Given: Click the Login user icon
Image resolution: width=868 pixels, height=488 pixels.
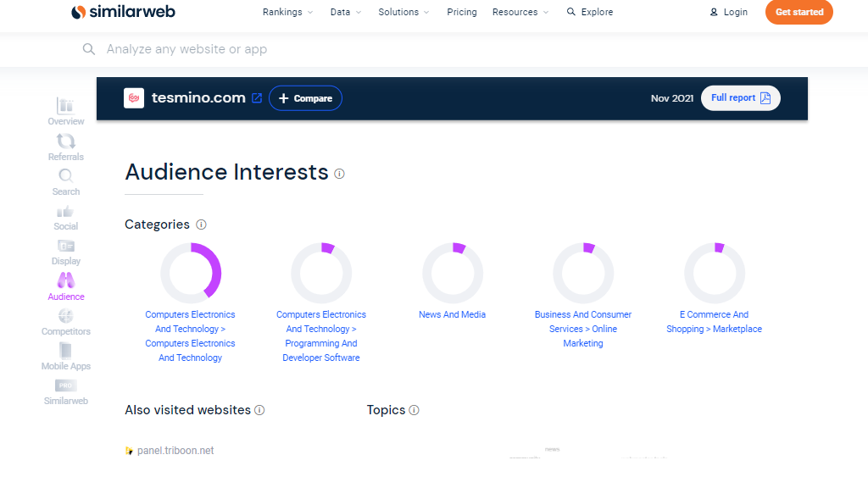Looking at the screenshot, I should click(x=714, y=12).
